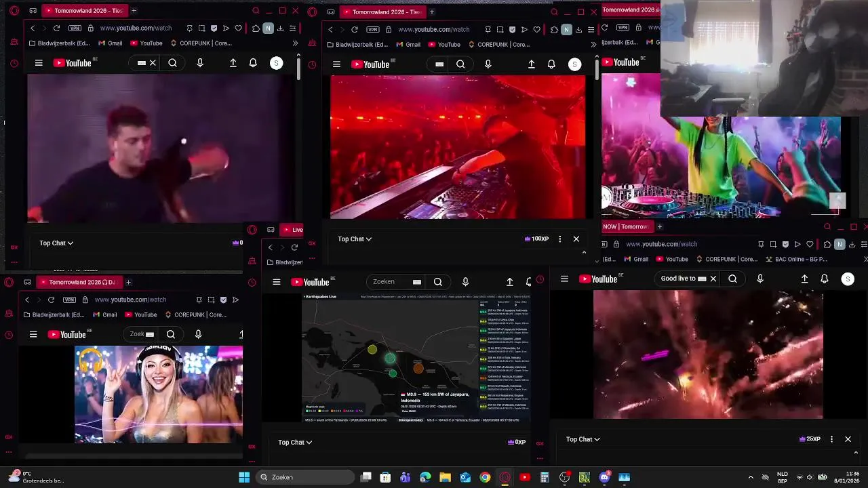Open downloads icon in top-left window
This screenshot has width=868, height=488.
pos(280,28)
